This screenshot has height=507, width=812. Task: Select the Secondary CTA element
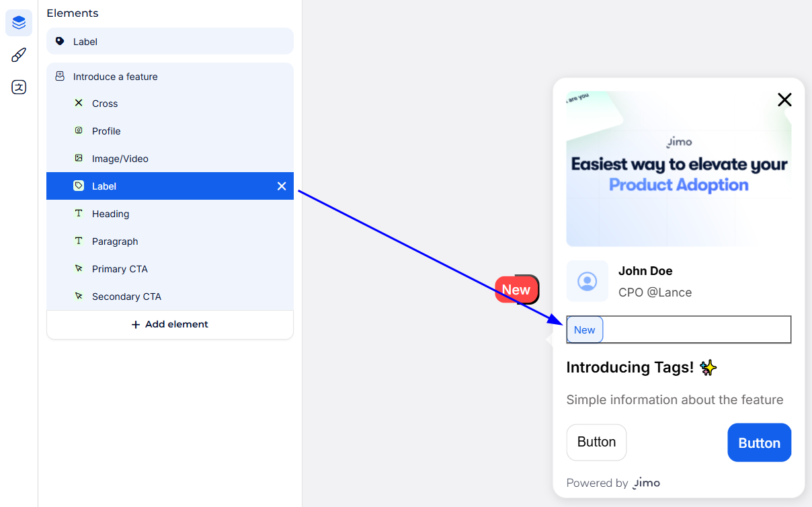click(x=126, y=297)
